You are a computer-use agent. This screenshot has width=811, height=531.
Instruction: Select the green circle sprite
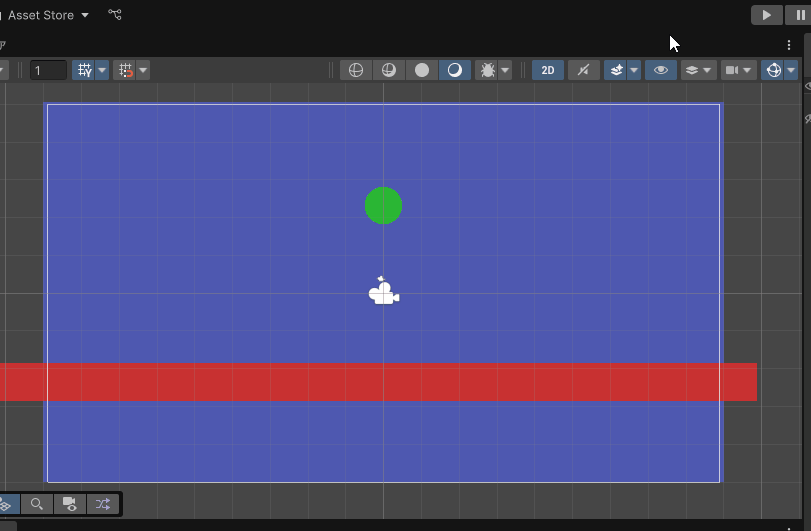coord(383,206)
